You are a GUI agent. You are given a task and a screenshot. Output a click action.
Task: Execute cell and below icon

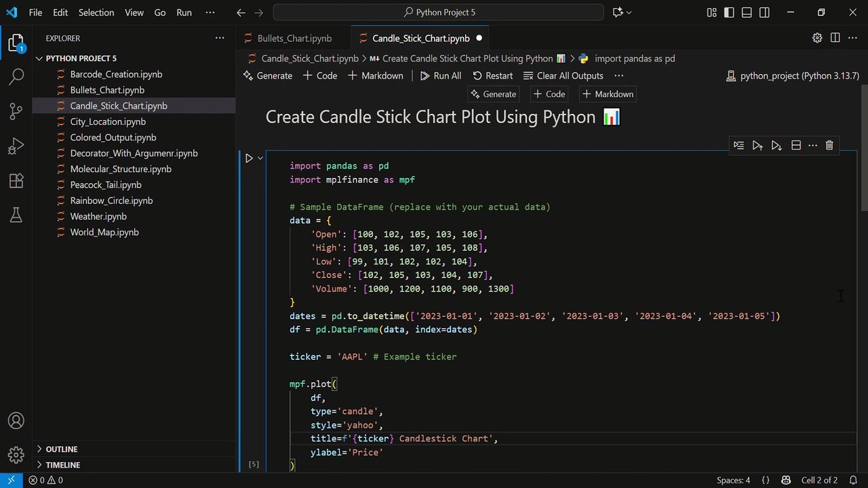(776, 145)
